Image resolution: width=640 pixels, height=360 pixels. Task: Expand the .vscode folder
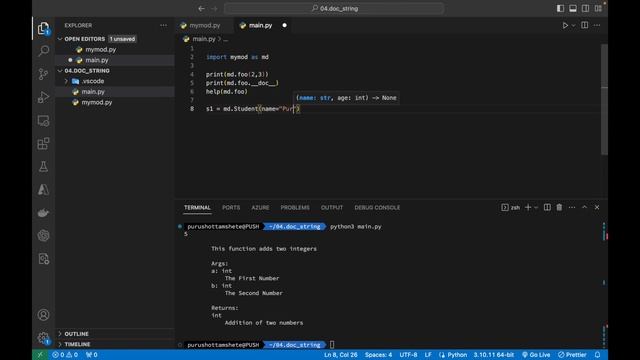[x=66, y=81]
